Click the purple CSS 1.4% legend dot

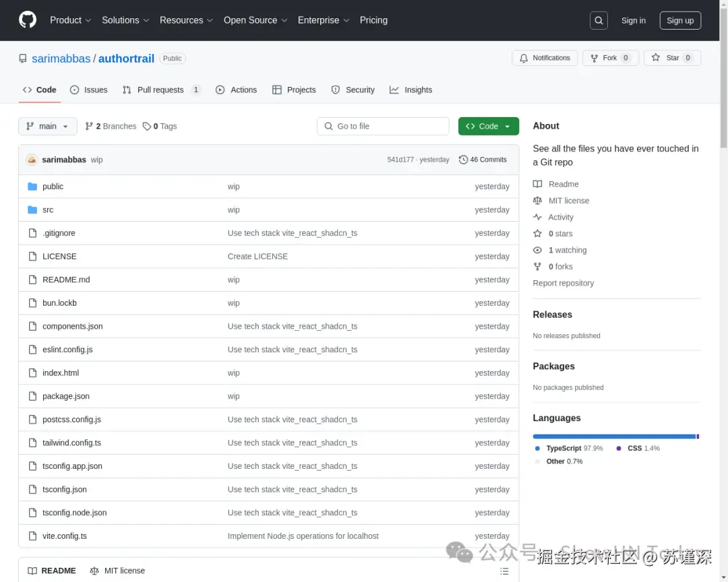coord(618,449)
